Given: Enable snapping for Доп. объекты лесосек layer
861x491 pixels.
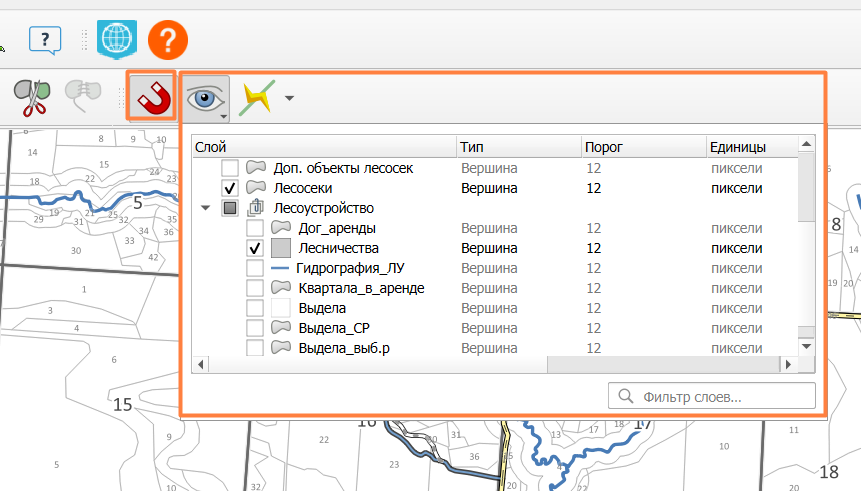Looking at the screenshot, I should coord(230,168).
